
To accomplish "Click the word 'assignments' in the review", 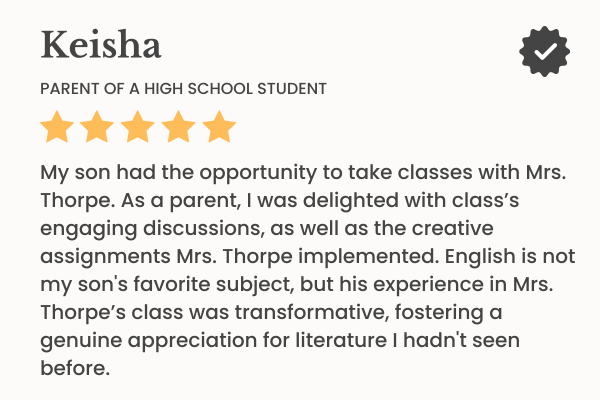I will click(x=105, y=257).
